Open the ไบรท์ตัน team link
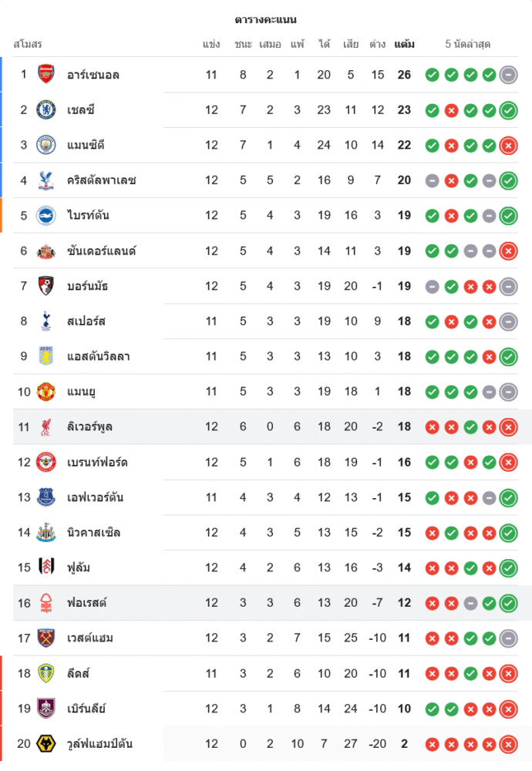Screen dimensions: 532x771 88,215
